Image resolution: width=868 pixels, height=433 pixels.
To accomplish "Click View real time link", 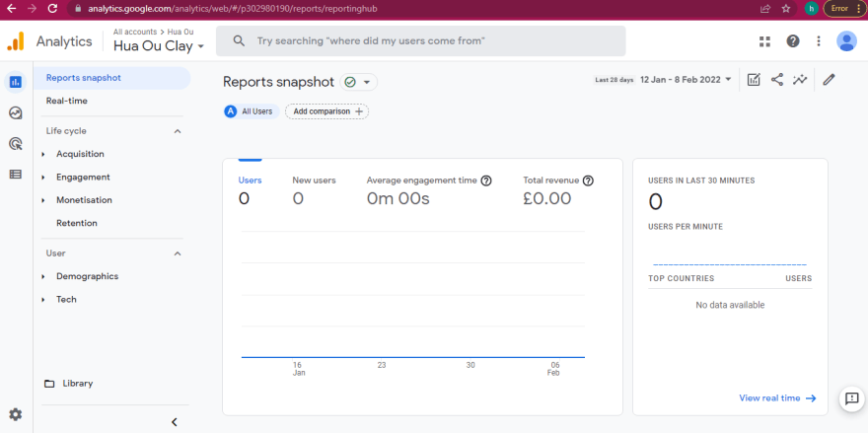I will [x=777, y=398].
